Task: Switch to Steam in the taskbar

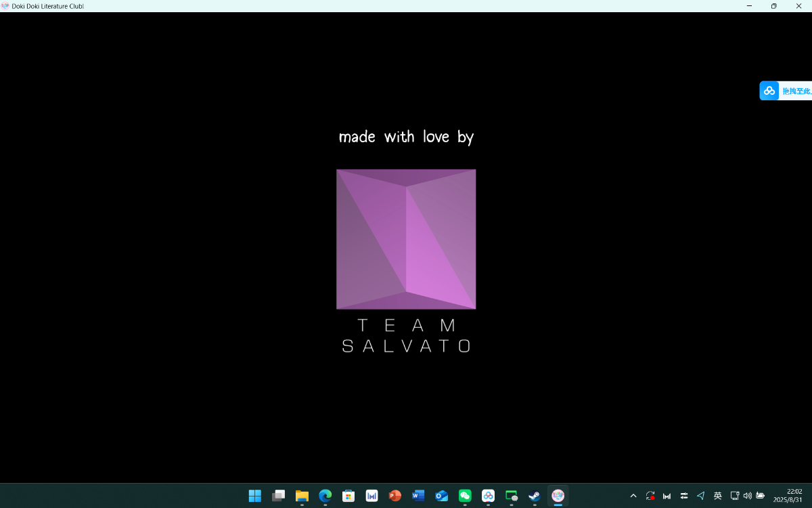Action: pos(535,496)
